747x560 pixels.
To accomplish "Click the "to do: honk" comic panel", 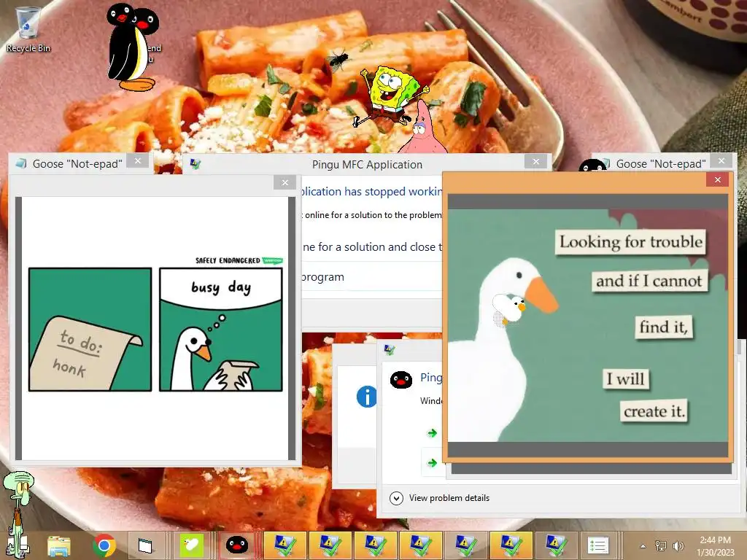I will [90, 330].
